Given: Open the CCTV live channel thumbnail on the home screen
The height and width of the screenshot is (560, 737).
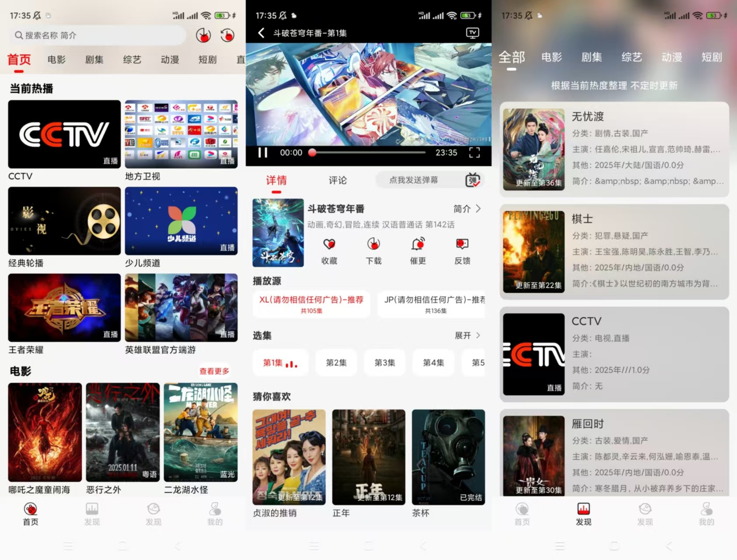Looking at the screenshot, I should tap(64, 134).
